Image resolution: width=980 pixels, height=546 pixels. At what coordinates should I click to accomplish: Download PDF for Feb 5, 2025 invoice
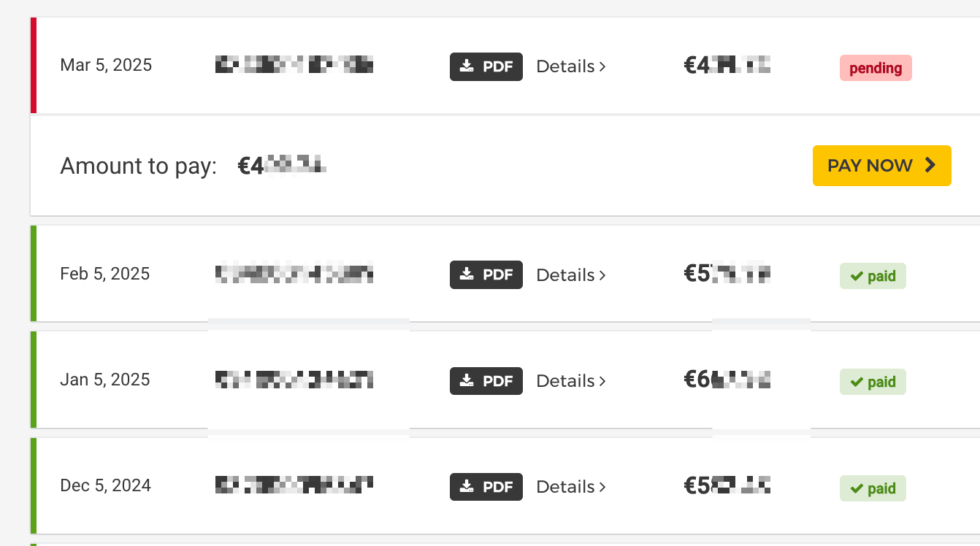486,275
